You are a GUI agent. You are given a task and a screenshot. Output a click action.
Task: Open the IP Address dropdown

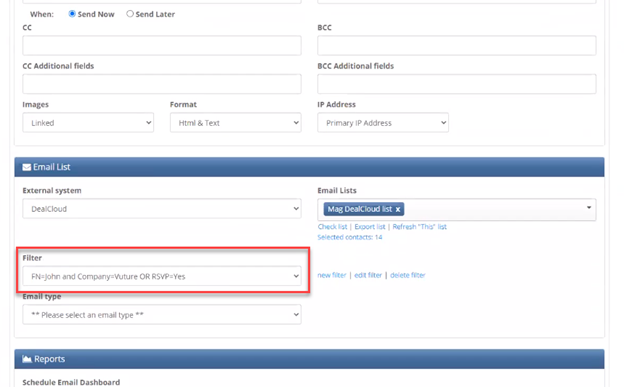coord(383,123)
